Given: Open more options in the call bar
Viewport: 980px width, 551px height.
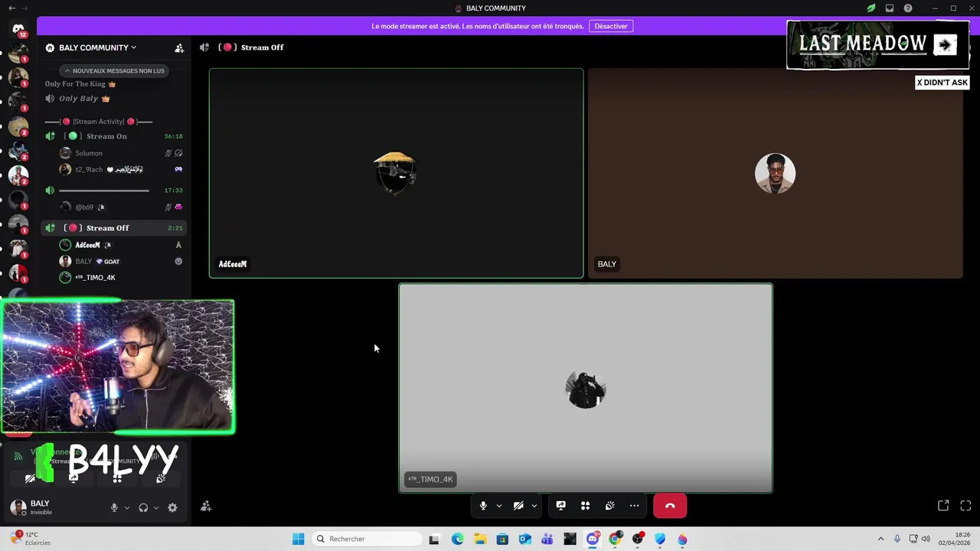Looking at the screenshot, I should click(634, 506).
